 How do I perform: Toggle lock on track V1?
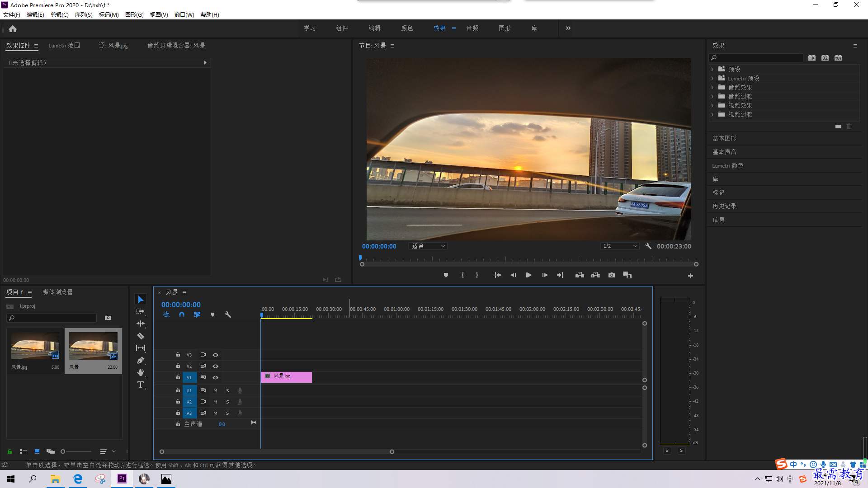(178, 377)
